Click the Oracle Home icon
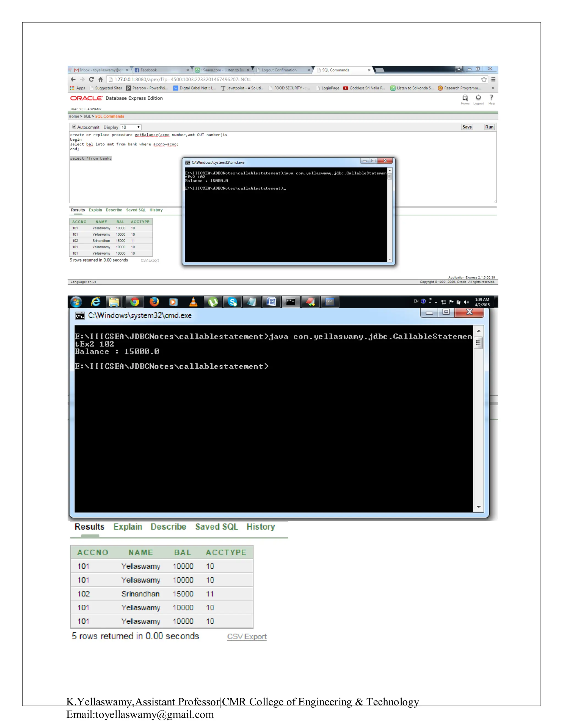The height and width of the screenshot is (728, 563). (465, 98)
